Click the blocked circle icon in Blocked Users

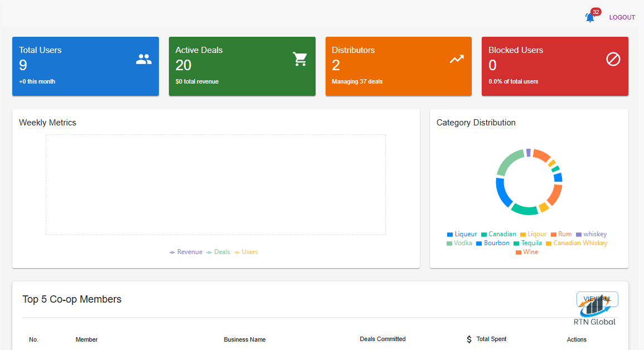coord(613,59)
